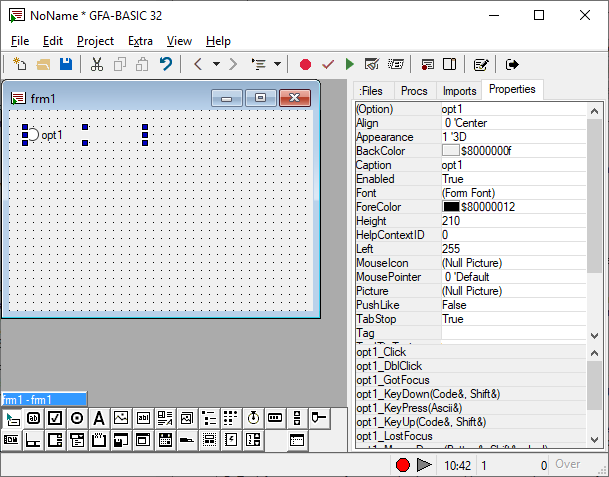Click the Save icon in the toolbar
The image size is (609, 477).
tap(66, 64)
